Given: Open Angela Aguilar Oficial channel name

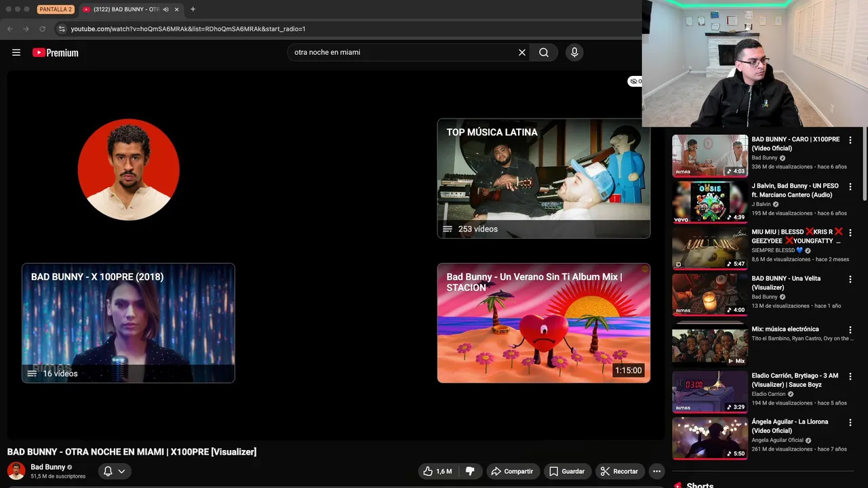Looking at the screenshot, I should (778, 440).
